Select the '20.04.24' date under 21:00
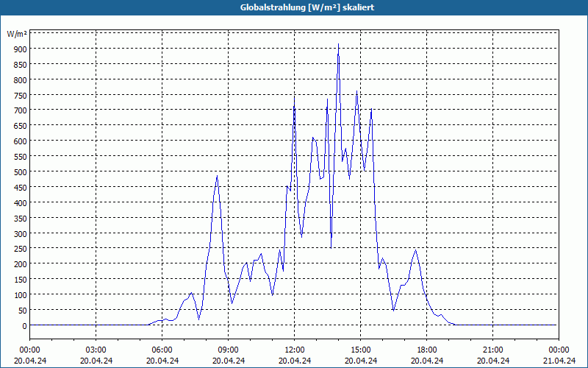This screenshot has height=368, width=588. click(492, 361)
